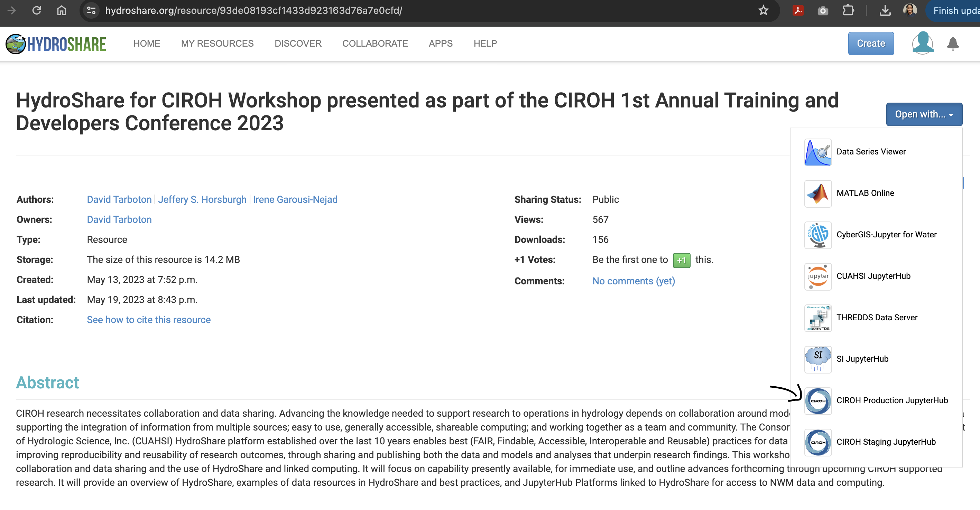Click the CIROH Staging JupyterHub icon

[818, 442]
